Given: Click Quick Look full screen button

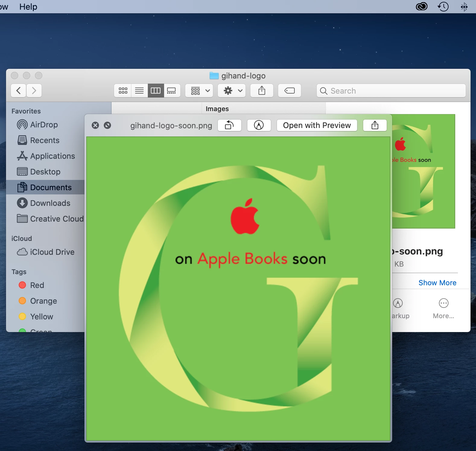Looking at the screenshot, I should point(107,125).
